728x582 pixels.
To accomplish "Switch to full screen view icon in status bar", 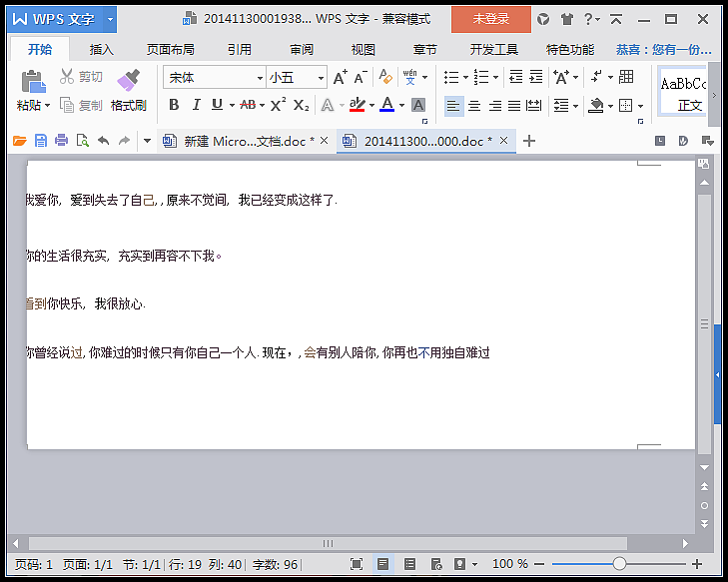I will pos(357,564).
